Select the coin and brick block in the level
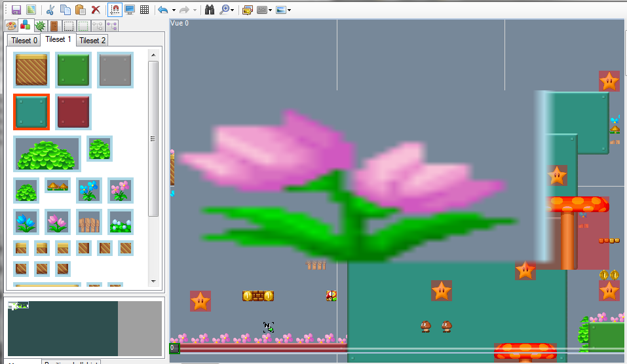 (x=258, y=296)
